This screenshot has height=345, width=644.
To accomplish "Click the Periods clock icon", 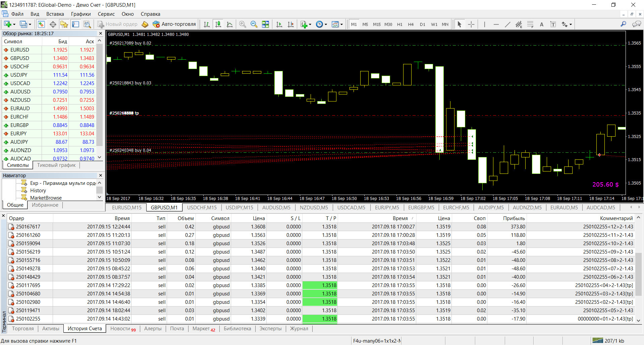I will 319,24.
